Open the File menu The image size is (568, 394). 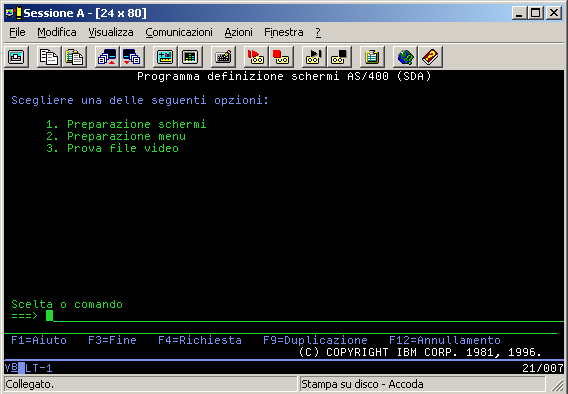(x=17, y=32)
